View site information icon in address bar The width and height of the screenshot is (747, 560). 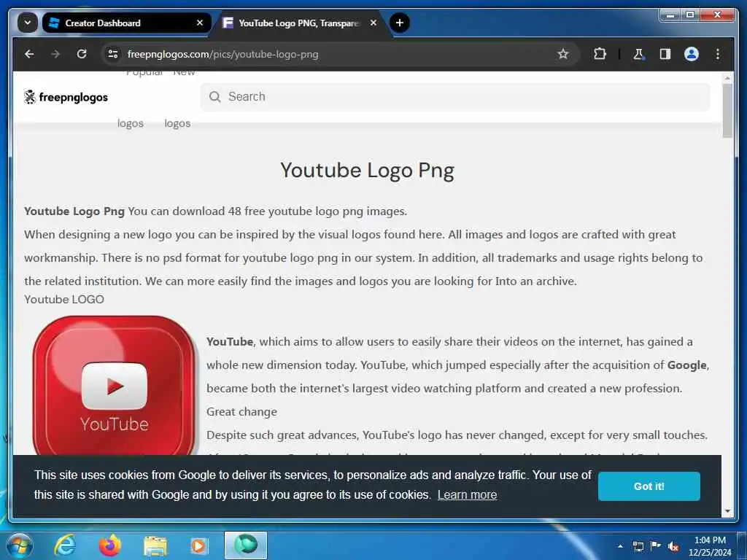pos(113,54)
